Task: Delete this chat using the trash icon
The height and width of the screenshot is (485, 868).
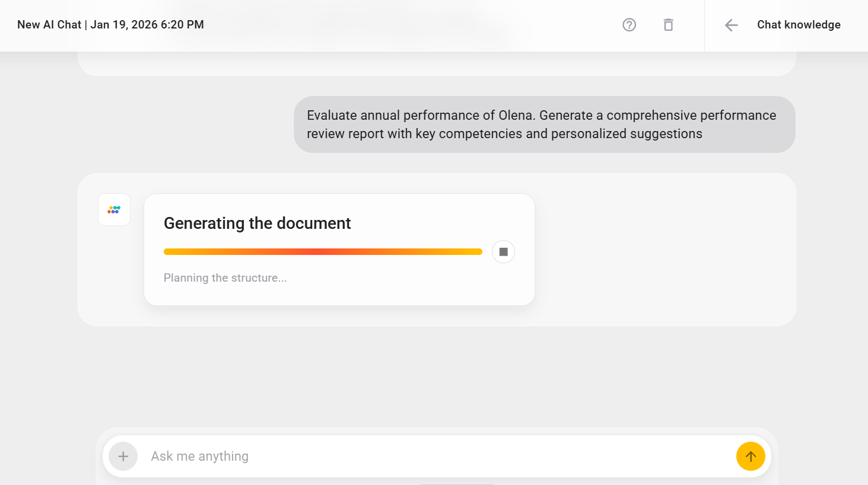Action: [x=668, y=25]
